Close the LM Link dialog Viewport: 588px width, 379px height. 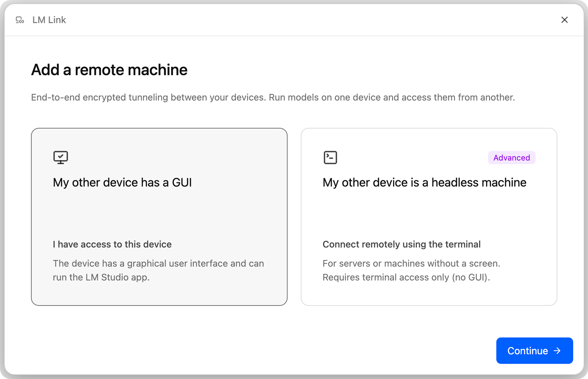[564, 20]
